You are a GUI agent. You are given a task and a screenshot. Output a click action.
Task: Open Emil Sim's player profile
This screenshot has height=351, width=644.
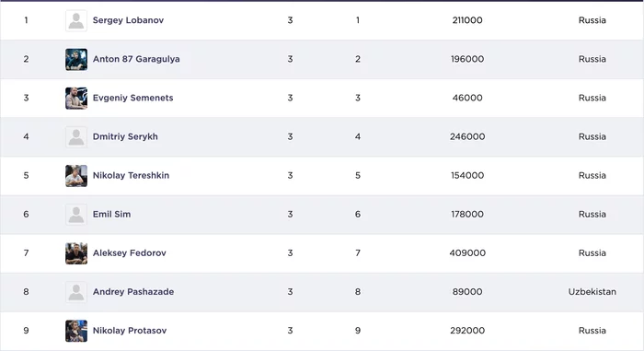(111, 214)
